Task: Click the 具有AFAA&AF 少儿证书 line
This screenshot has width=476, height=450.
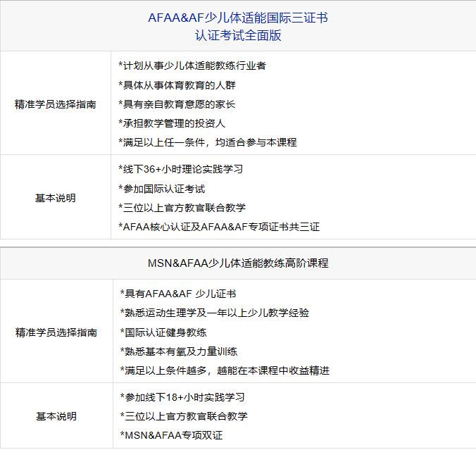Action: point(178,293)
